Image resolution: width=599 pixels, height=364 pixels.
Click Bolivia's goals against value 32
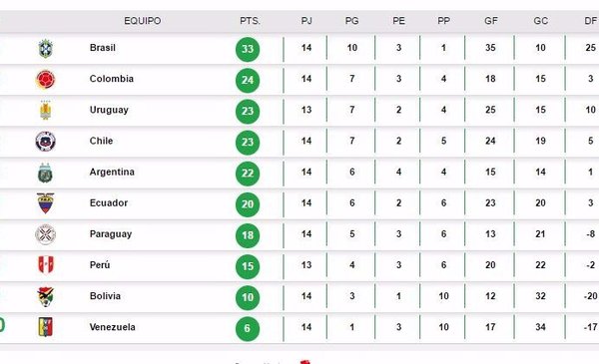pyautogui.click(x=540, y=296)
